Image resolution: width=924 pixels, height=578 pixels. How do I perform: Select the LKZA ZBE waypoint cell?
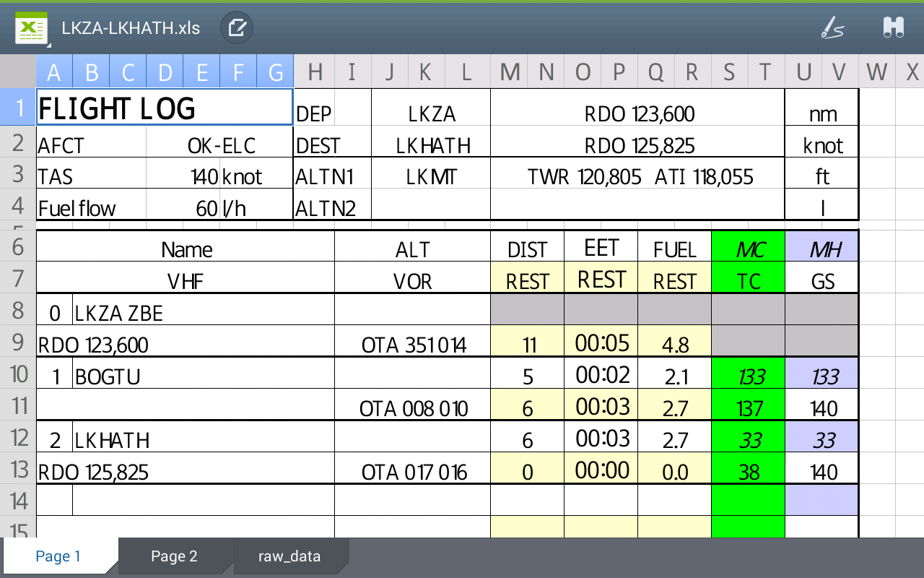click(204, 311)
